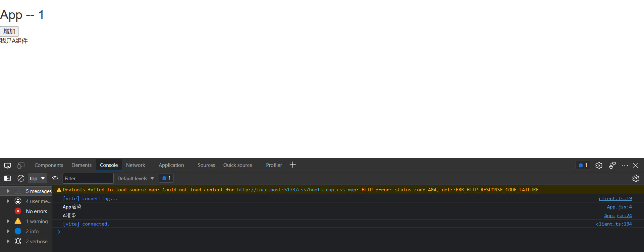This screenshot has width=644, height=252.
Task: Toggle the console sidebar panel icon
Action: 7,178
